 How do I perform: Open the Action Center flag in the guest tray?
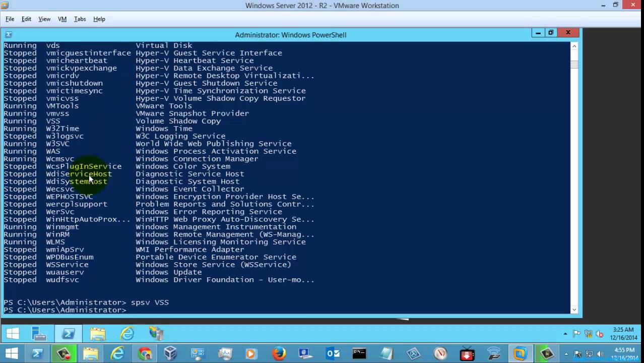click(577, 334)
